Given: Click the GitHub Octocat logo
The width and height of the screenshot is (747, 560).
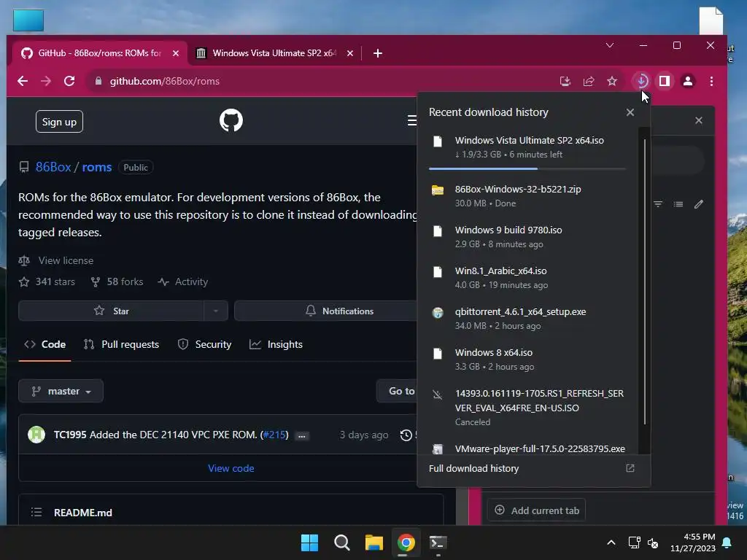Looking at the screenshot, I should pos(231,120).
